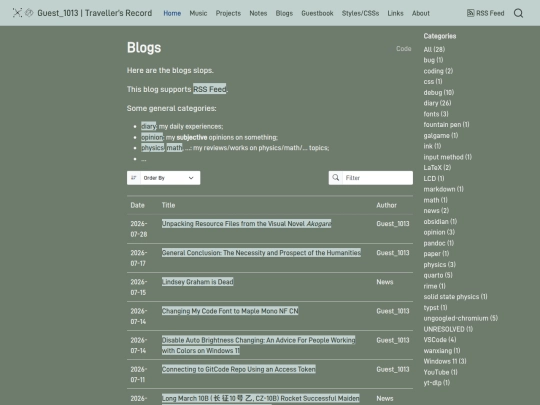Select typst (1) category
Viewport: 540px width, 405px height.
click(x=435, y=308)
